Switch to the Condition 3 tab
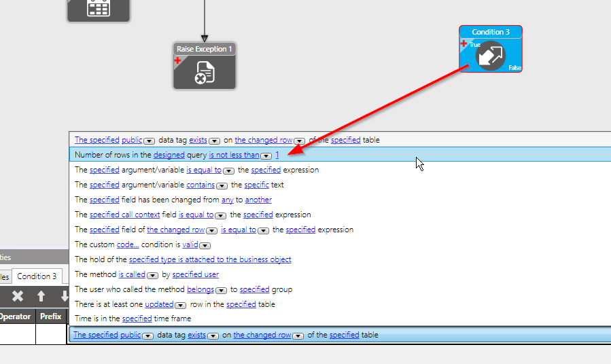The height and width of the screenshot is (364, 611). pos(37,276)
